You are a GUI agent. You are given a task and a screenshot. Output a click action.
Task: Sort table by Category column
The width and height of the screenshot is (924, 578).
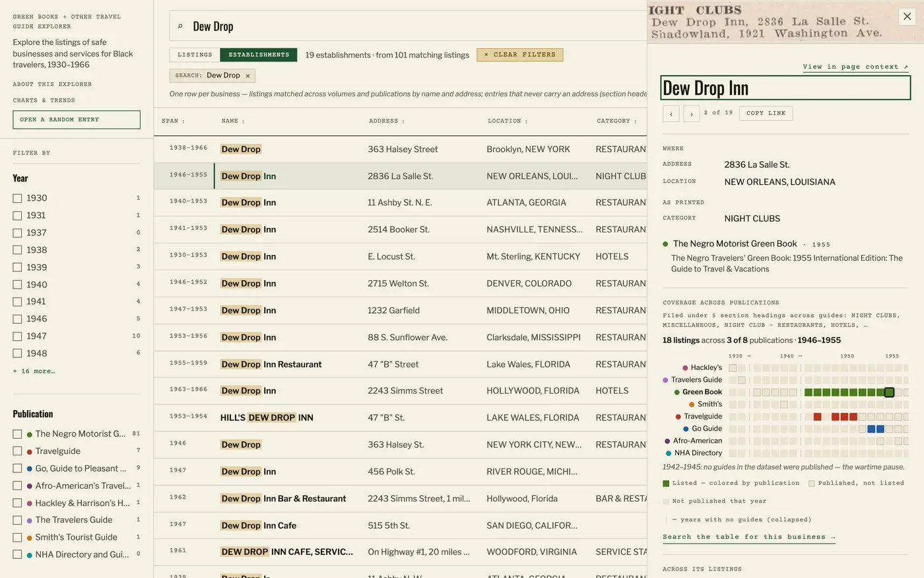(616, 121)
